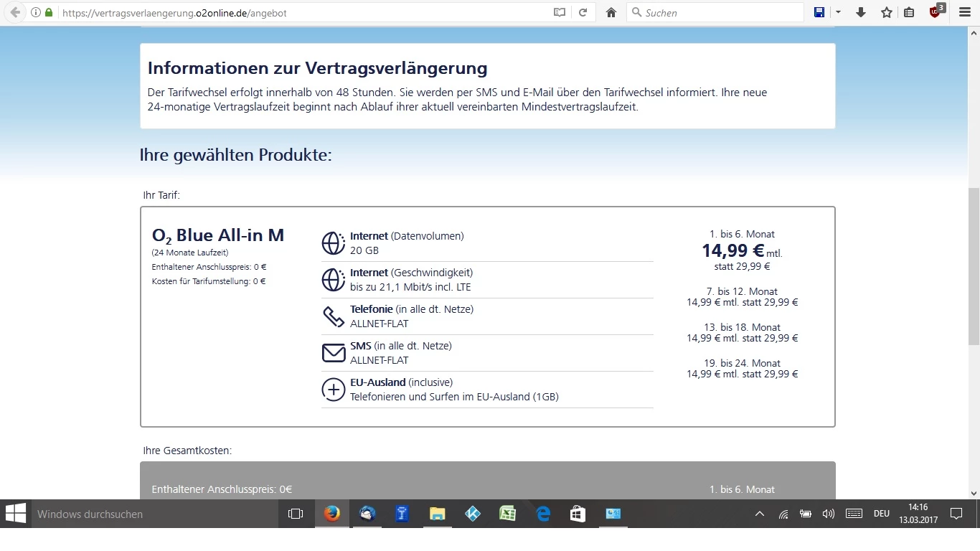Click the '20 GB' data volume value
The height and width of the screenshot is (551, 980).
pyautogui.click(x=364, y=250)
